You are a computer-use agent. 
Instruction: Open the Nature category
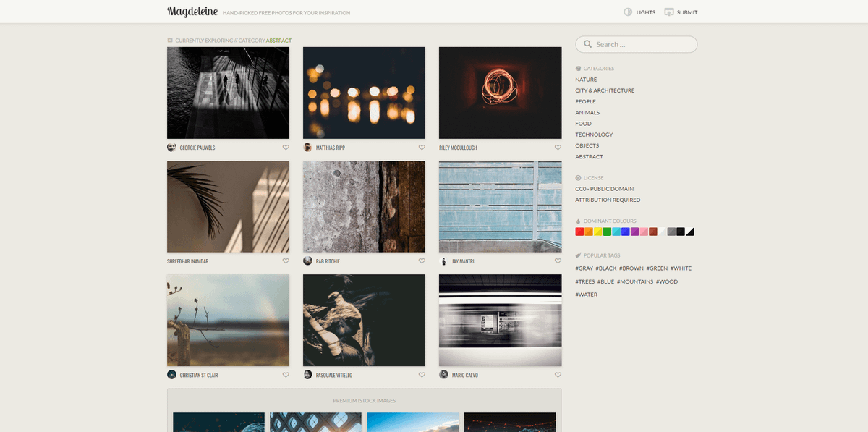[x=586, y=80]
